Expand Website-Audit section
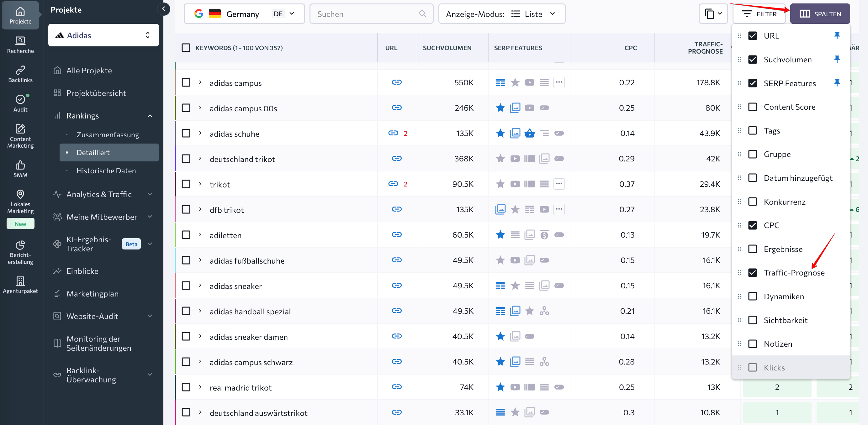Screen dimensions: 868x425 pyautogui.click(x=150, y=316)
